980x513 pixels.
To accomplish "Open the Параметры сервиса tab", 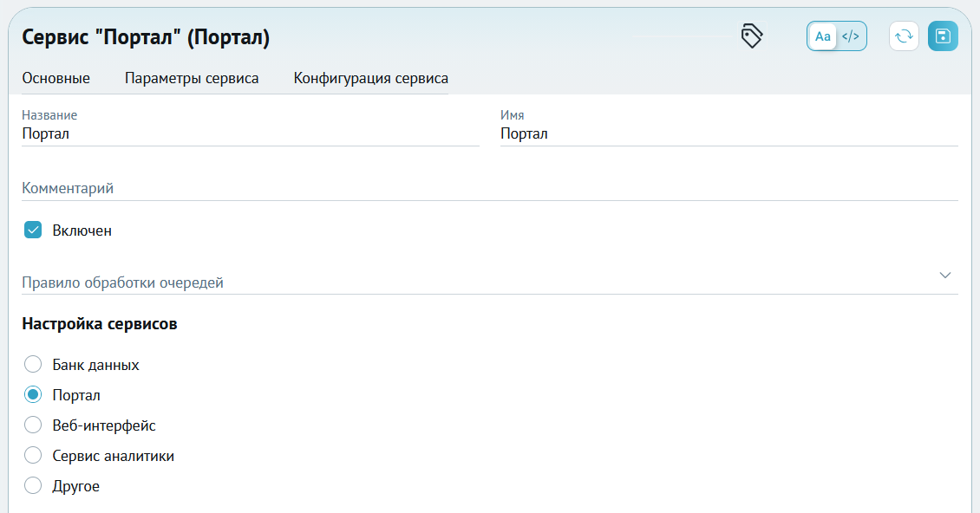I will click(192, 78).
